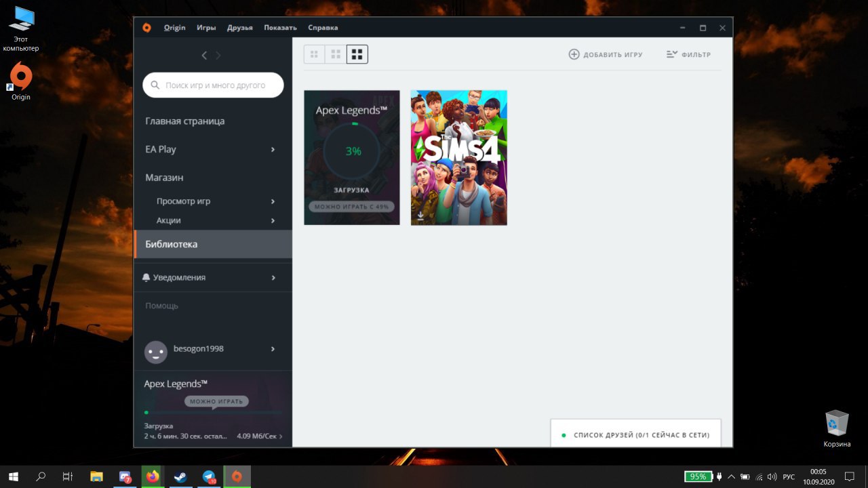
Task: Click the Origin logo in title bar
Action: click(x=147, y=28)
